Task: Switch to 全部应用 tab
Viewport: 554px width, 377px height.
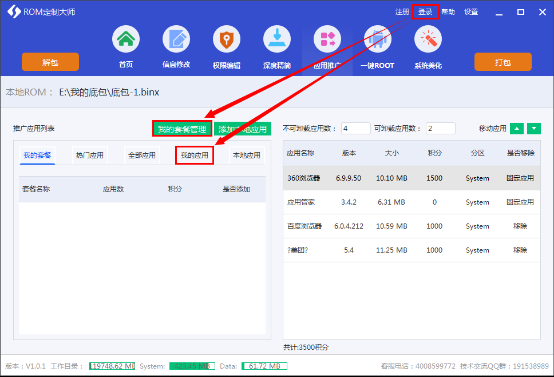Action: pos(142,155)
